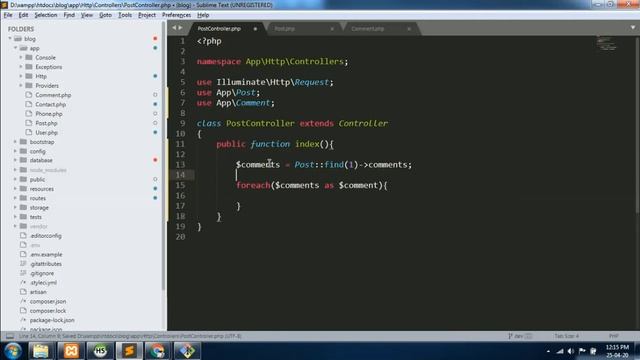Open the Goto menu

(105, 15)
